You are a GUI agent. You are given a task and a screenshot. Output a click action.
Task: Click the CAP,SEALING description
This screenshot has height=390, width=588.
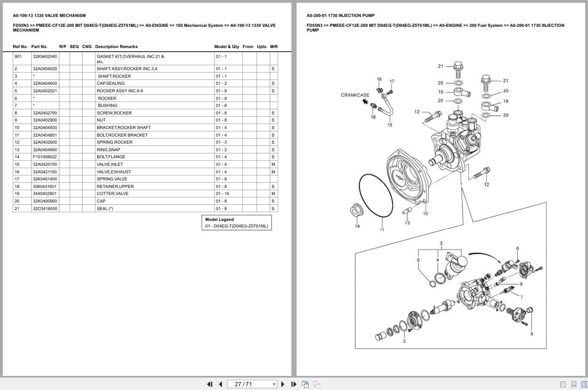click(x=111, y=83)
